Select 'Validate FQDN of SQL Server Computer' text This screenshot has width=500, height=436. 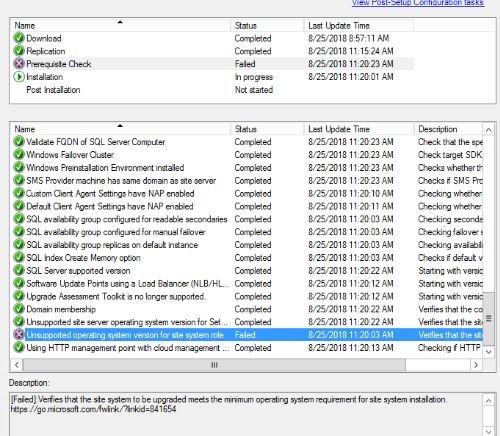tap(96, 142)
